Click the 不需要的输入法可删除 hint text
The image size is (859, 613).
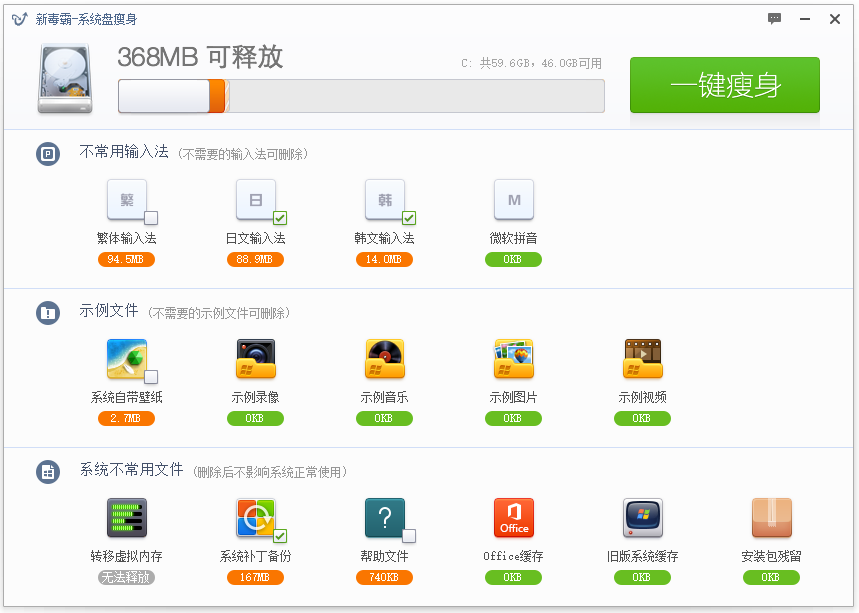click(243, 154)
